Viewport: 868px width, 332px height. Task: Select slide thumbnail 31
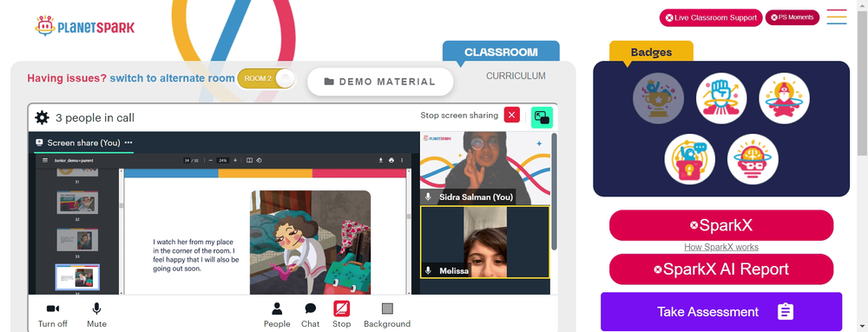coord(77,172)
